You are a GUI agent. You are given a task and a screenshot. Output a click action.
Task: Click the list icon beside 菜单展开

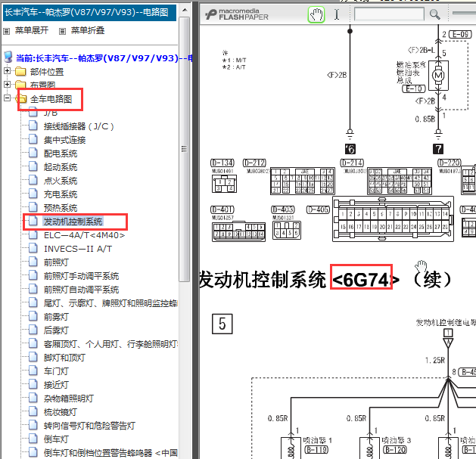point(6,31)
